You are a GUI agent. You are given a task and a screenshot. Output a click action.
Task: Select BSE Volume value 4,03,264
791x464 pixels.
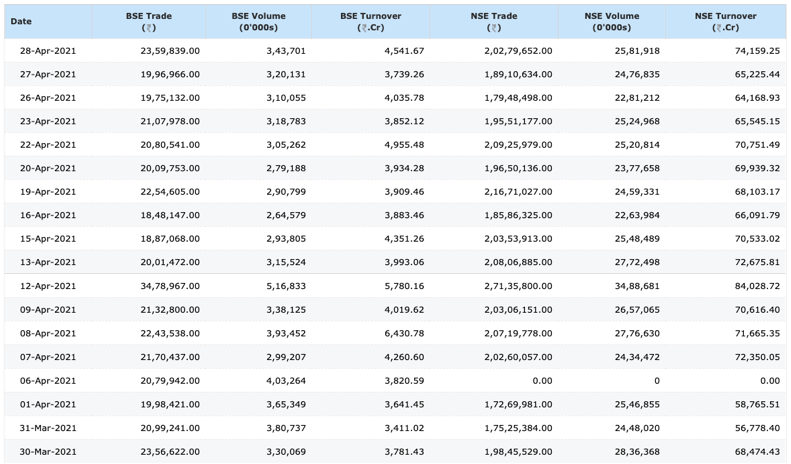click(x=285, y=381)
